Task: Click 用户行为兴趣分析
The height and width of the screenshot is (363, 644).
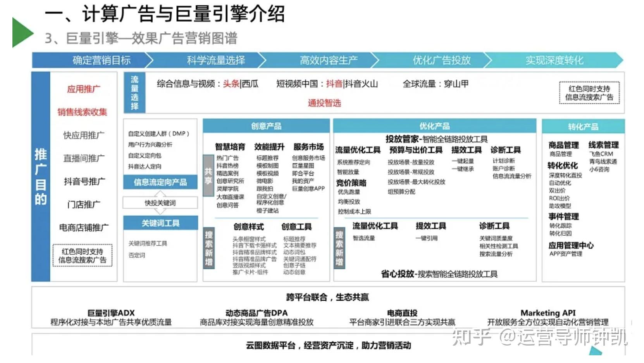Action: (x=150, y=144)
